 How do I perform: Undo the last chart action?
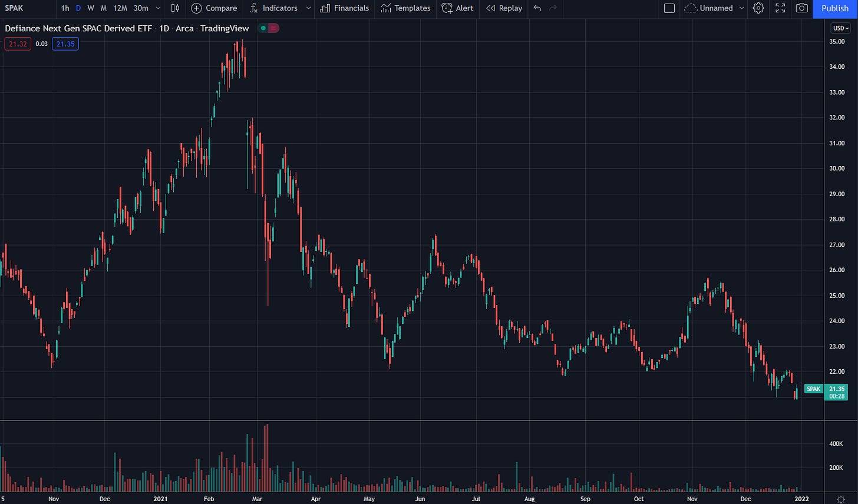click(537, 8)
